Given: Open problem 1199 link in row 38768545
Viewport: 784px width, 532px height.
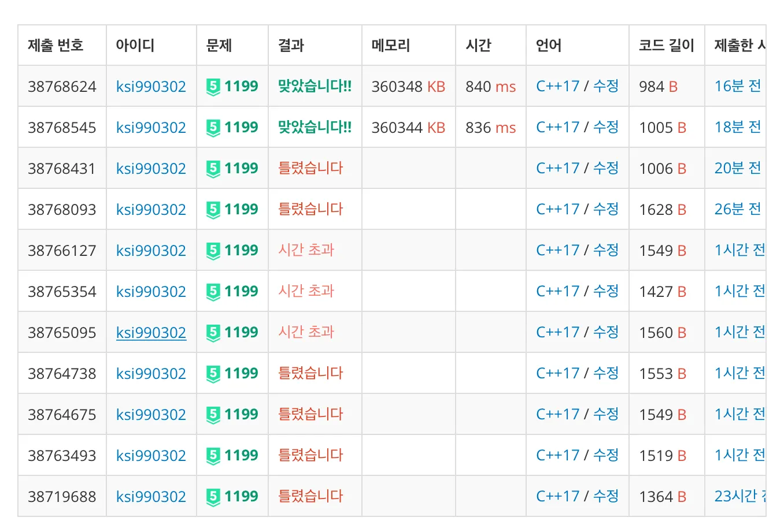Looking at the screenshot, I should click(x=241, y=128).
